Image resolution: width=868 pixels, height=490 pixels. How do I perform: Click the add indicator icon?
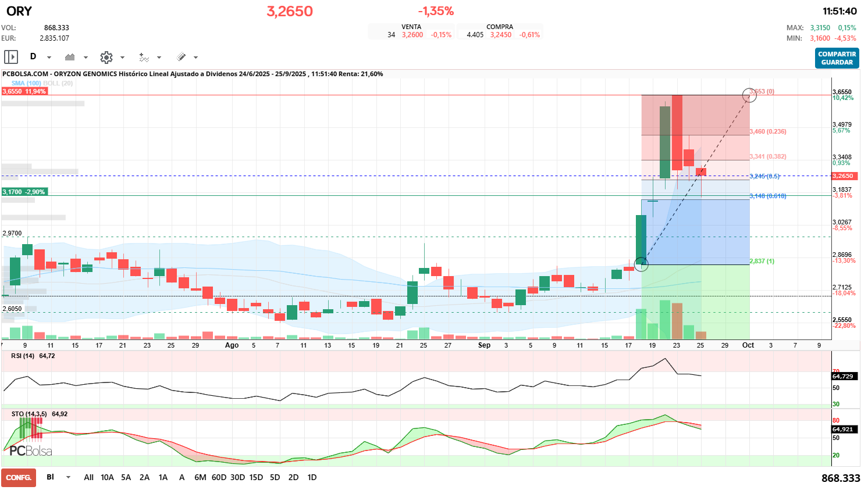[x=144, y=57]
